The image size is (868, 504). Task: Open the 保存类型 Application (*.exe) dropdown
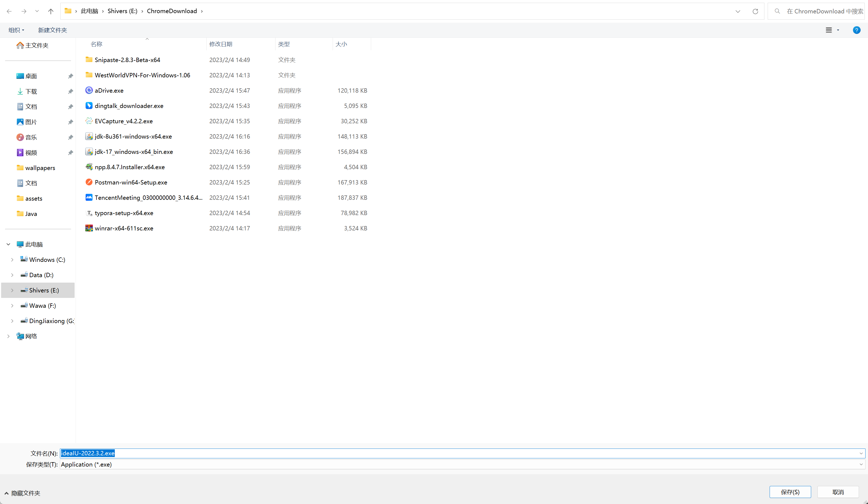(462, 464)
